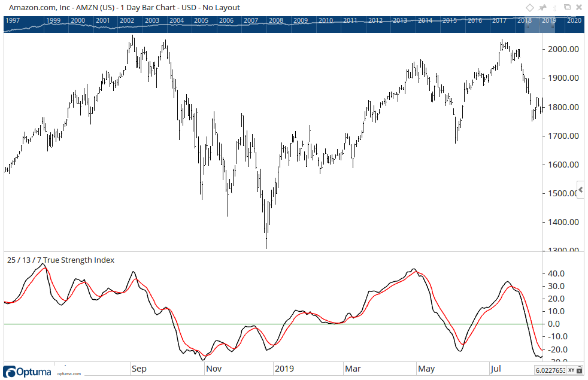Click the 0.0 indicator scale label
The height and width of the screenshot is (380, 588).
point(554,324)
